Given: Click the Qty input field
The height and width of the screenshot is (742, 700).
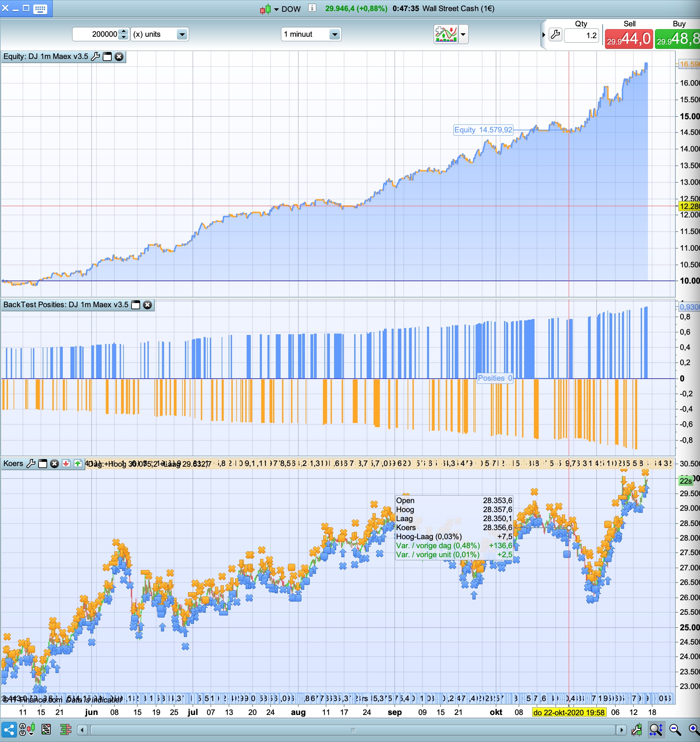Looking at the screenshot, I should click(x=581, y=35).
